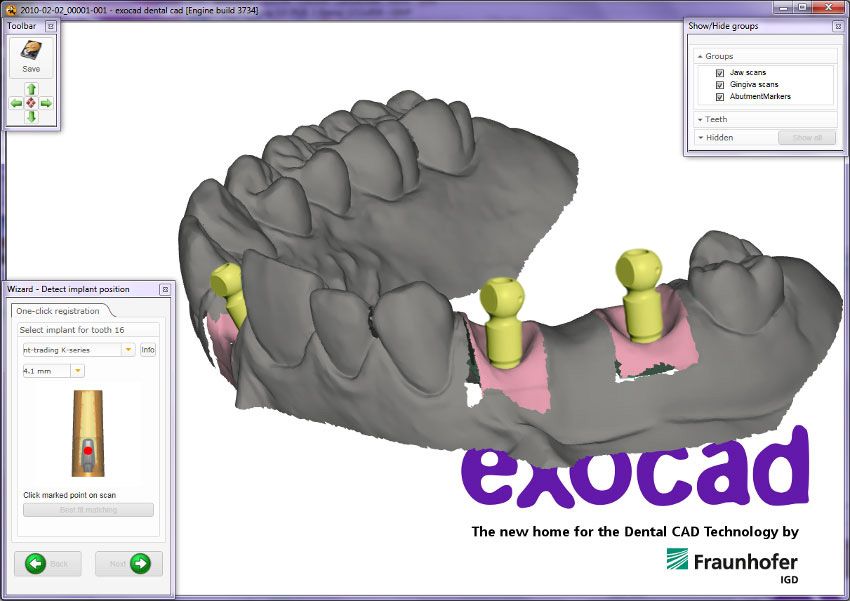This screenshot has height=601, width=850.
Task: Click 'Select implant for tooth 16' label
Action: (x=72, y=330)
